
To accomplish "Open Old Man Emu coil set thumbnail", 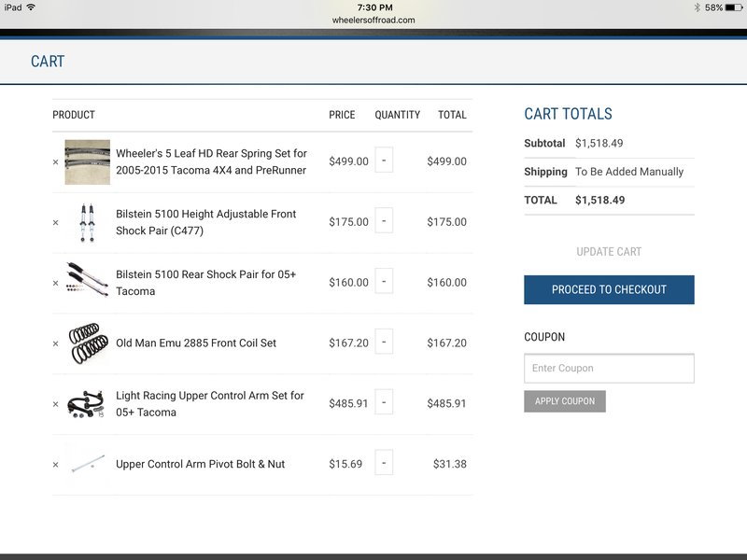I will coord(87,343).
